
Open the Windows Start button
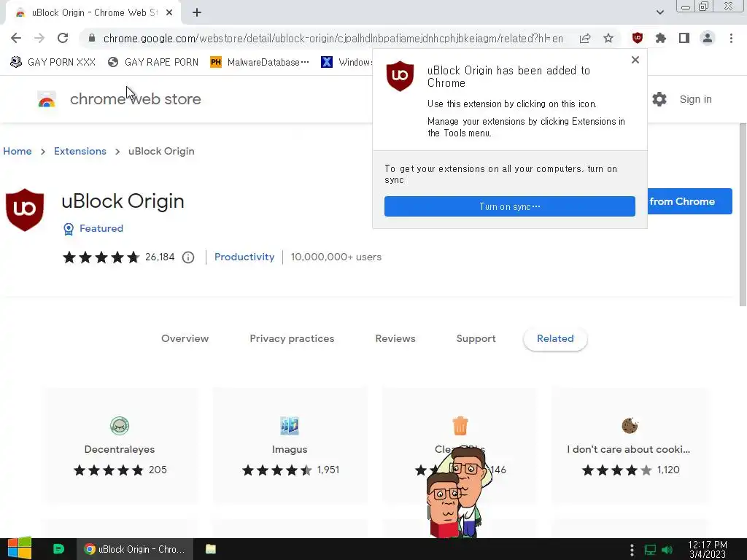pyautogui.click(x=19, y=548)
